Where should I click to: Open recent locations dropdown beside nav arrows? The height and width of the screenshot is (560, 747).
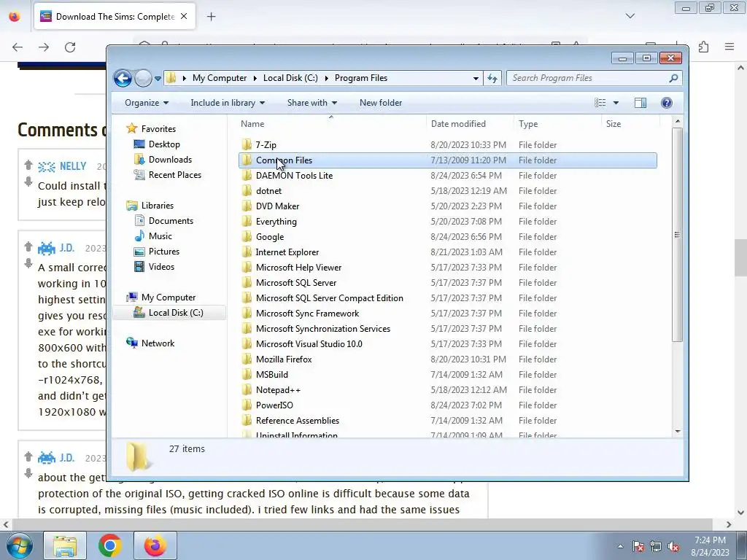tap(158, 79)
